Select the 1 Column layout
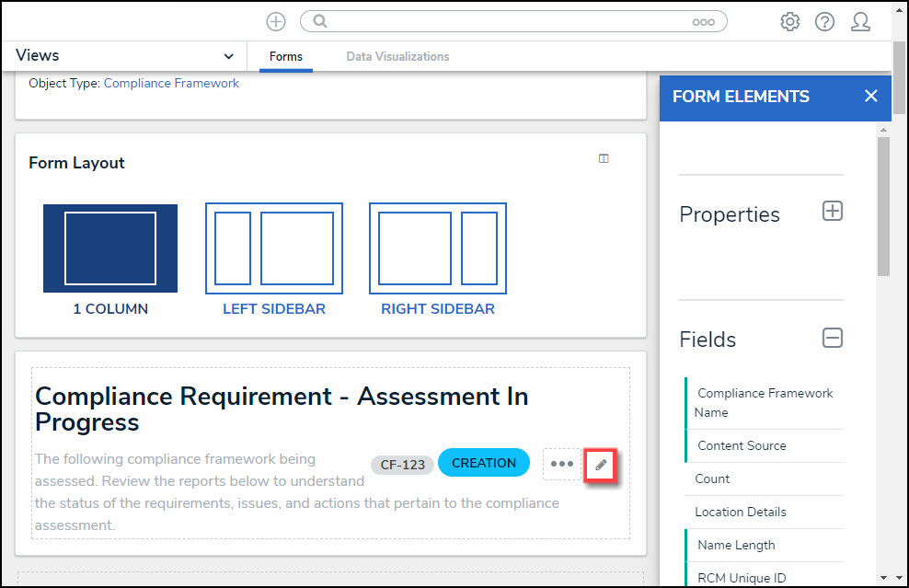The width and height of the screenshot is (909, 588). point(110,249)
